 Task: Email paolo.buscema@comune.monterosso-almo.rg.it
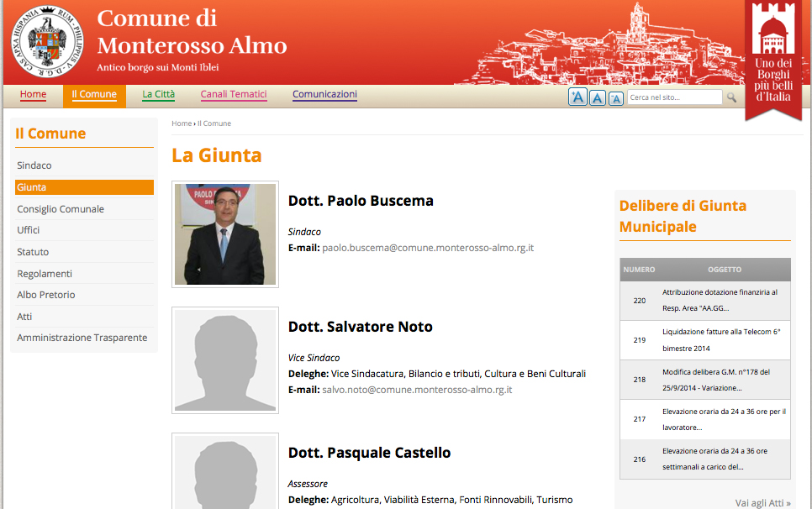click(x=428, y=248)
